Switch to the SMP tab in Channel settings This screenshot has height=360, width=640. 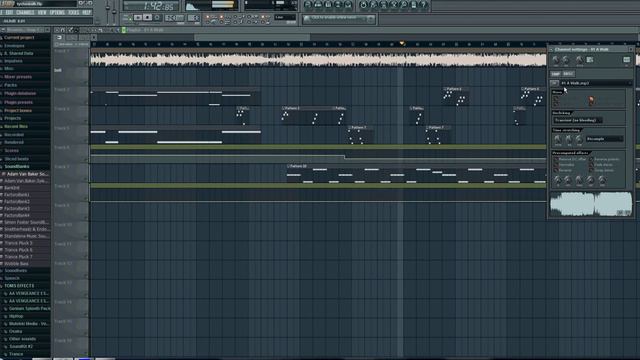(556, 74)
